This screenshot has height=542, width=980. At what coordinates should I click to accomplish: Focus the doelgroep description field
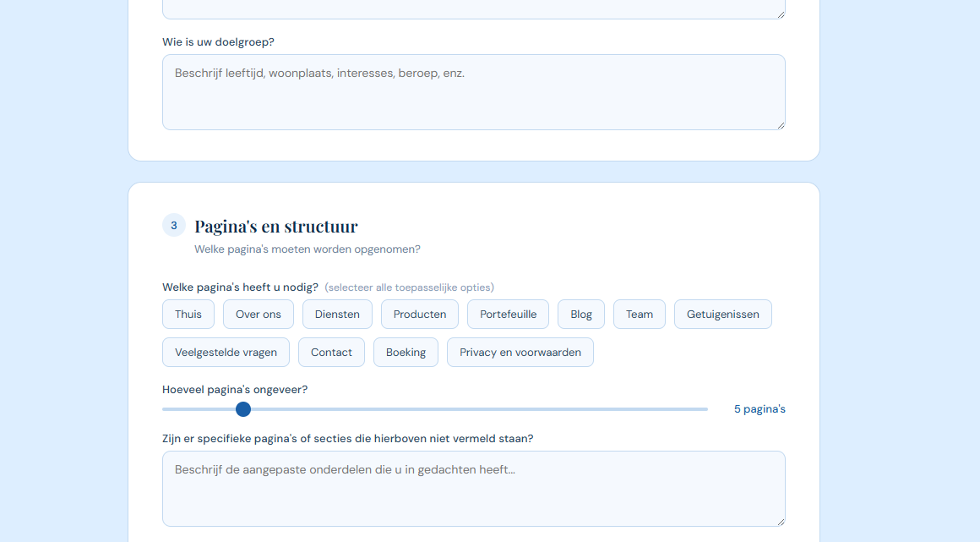pos(473,91)
